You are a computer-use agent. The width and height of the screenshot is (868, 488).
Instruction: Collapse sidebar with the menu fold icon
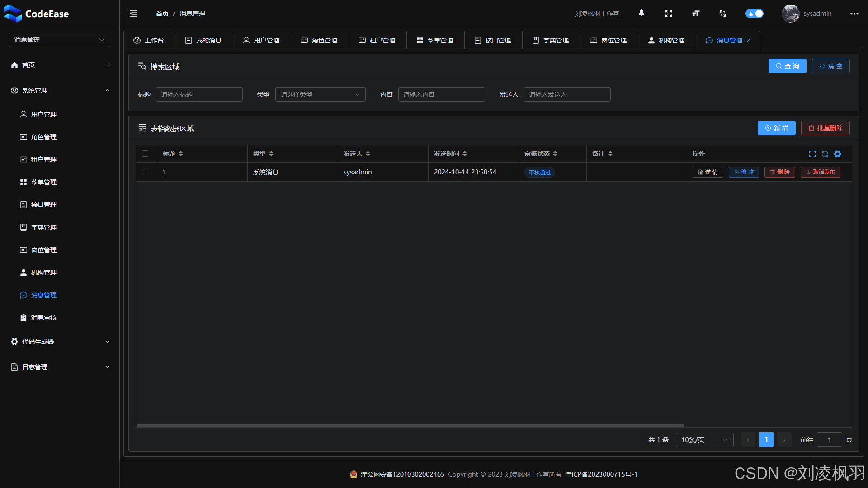click(x=133, y=14)
